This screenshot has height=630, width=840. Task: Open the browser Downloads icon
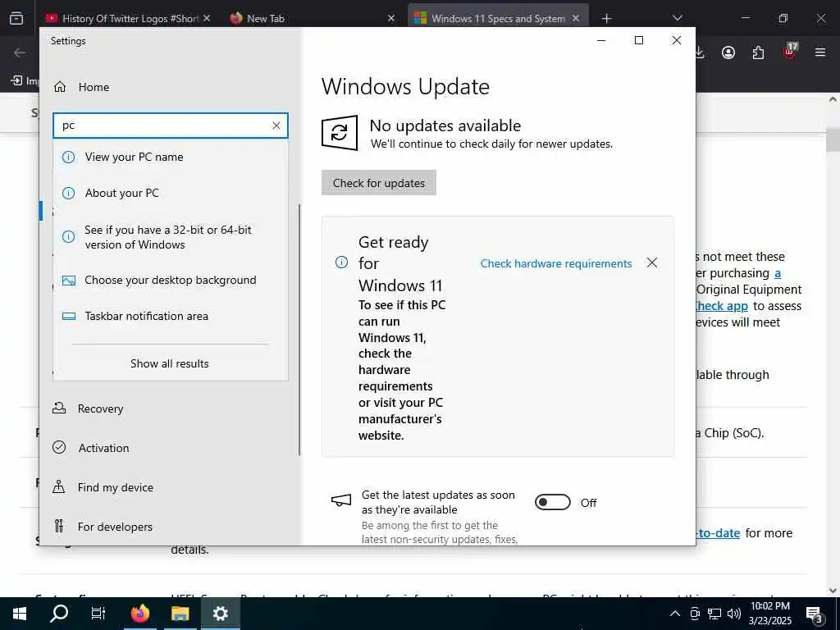point(699,52)
